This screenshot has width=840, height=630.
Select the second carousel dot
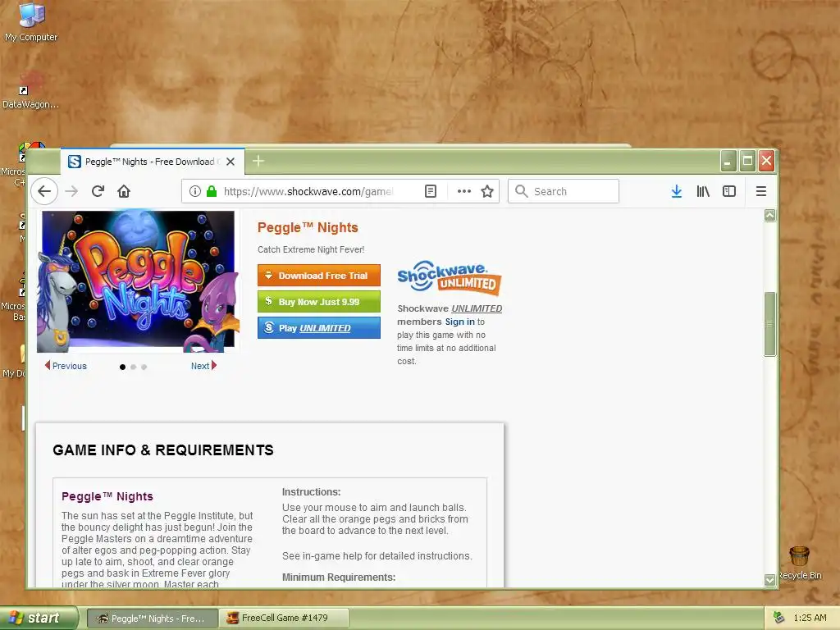[x=134, y=367]
